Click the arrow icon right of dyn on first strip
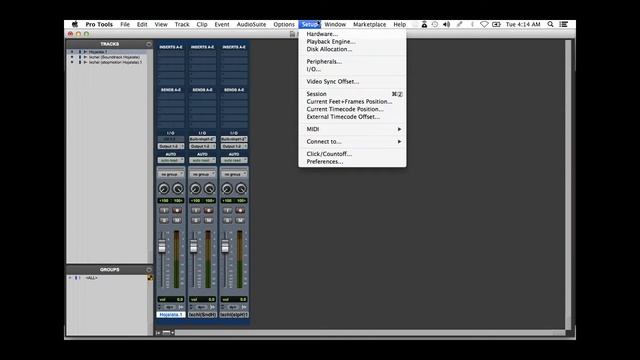Image resolution: width=640 pixels, height=360 pixels. (180, 307)
